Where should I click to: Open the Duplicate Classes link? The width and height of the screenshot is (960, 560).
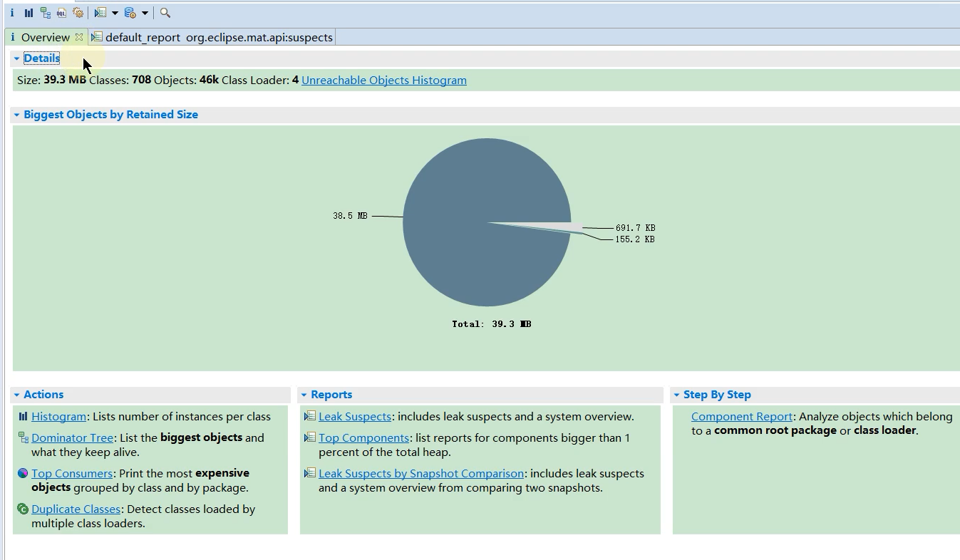point(76,509)
